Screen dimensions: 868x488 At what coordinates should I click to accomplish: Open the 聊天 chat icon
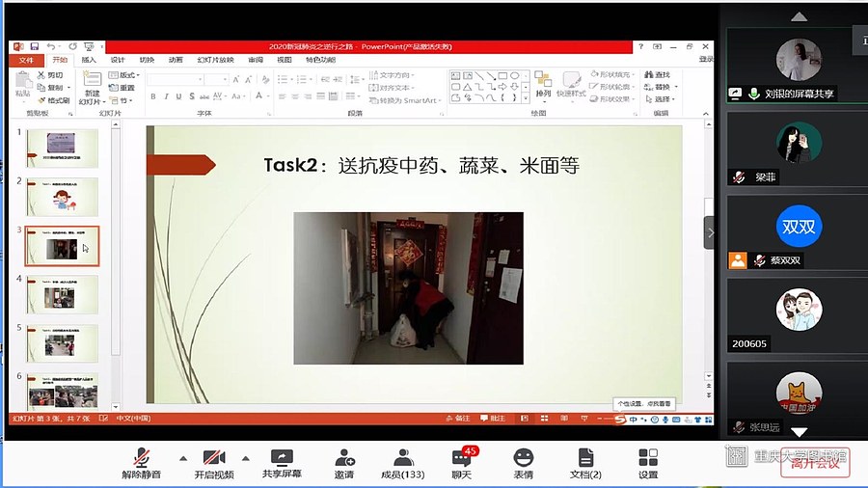tap(462, 457)
